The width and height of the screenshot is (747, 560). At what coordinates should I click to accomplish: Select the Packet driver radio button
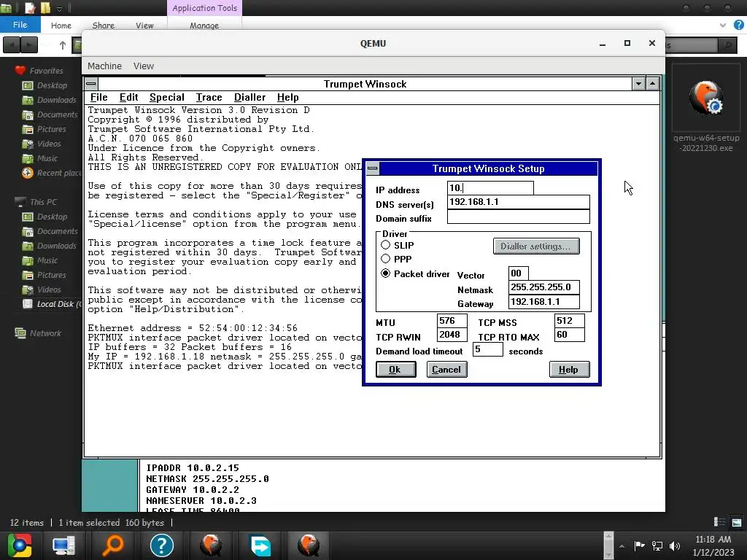[385, 273]
